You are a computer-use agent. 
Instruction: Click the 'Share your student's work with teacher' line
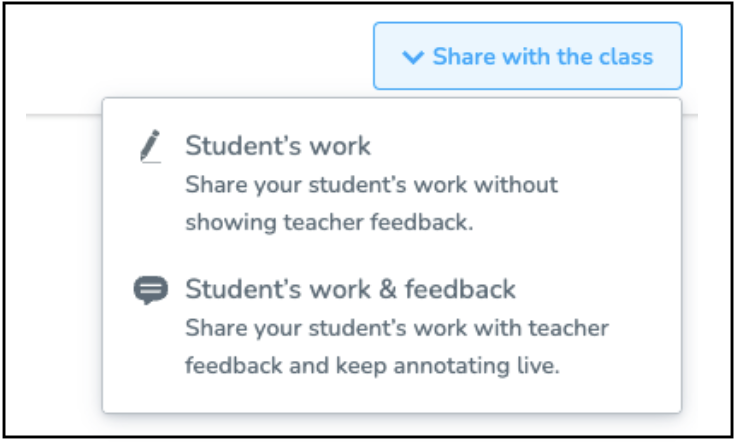click(x=397, y=328)
